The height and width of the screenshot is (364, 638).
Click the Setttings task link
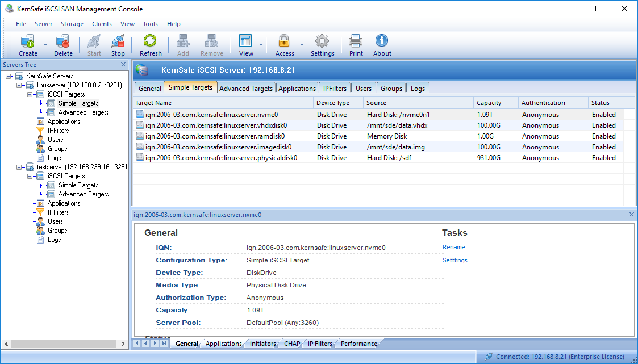pyautogui.click(x=455, y=260)
